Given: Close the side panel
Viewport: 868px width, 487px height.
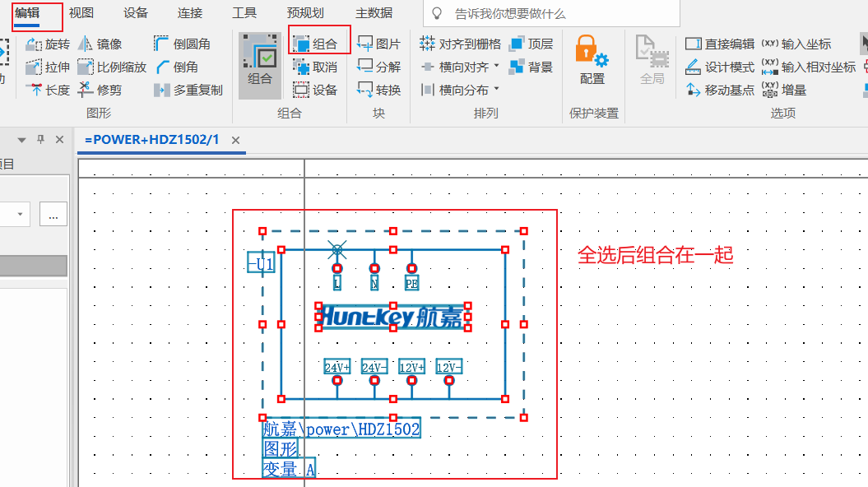Looking at the screenshot, I should (60, 140).
